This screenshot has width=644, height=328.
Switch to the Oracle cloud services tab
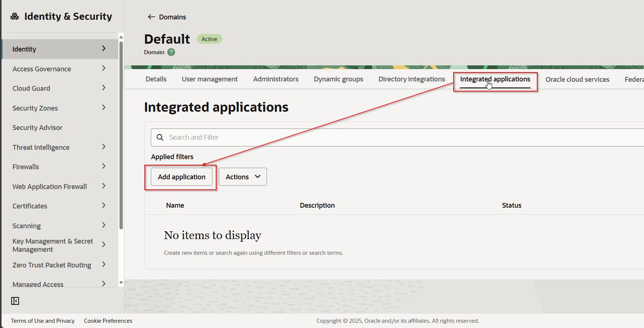point(577,80)
